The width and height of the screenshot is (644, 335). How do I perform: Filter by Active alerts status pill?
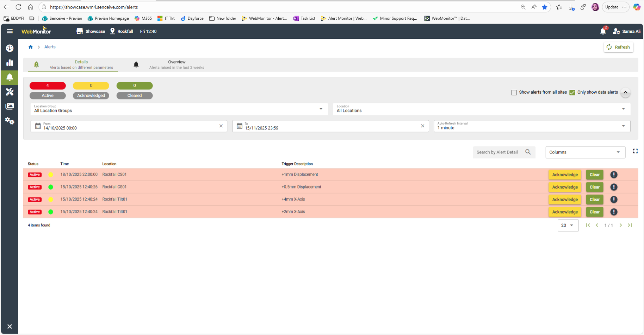[x=48, y=95]
